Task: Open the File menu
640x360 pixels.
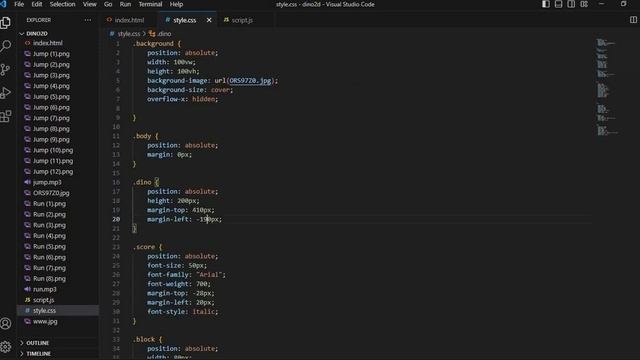Action: tap(19, 4)
